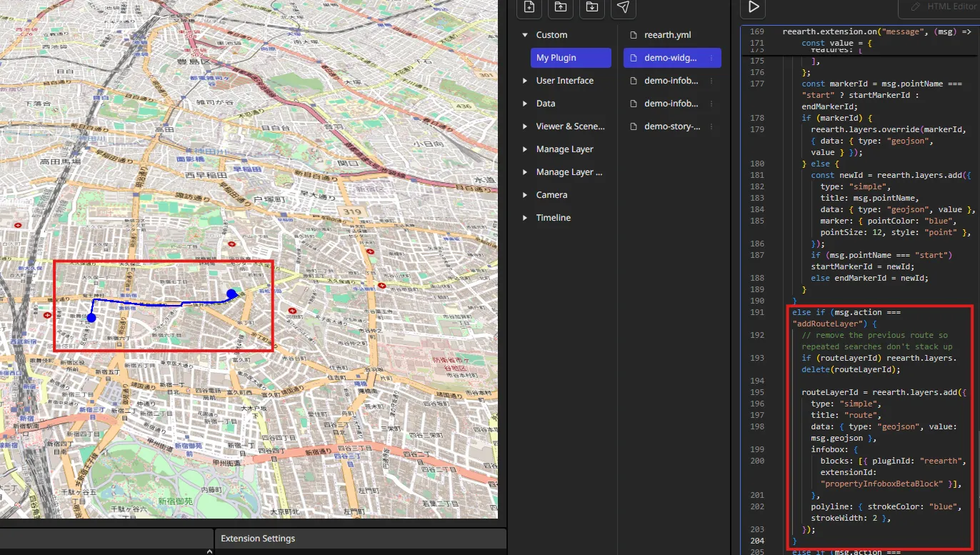Collapse the Custom category
This screenshot has width=980, height=555.
[x=525, y=35]
